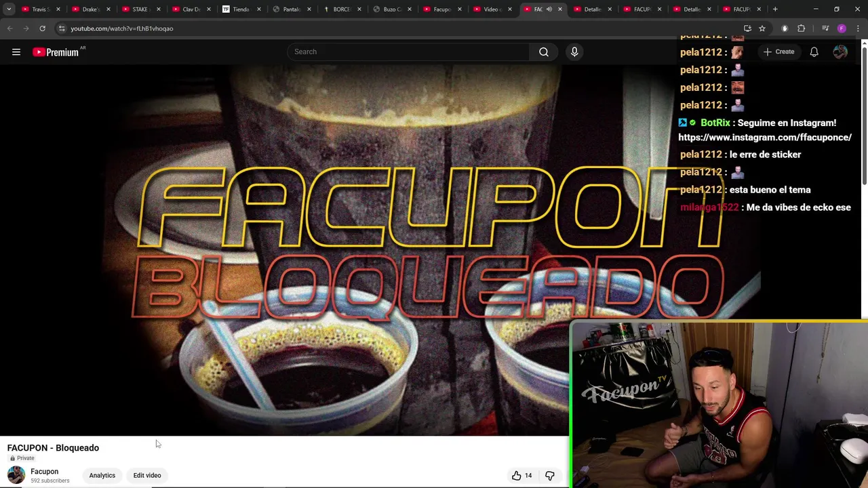This screenshot has width=868, height=488.
Task: Open the Instagram ffacuponce link in chat
Action: click(x=765, y=138)
